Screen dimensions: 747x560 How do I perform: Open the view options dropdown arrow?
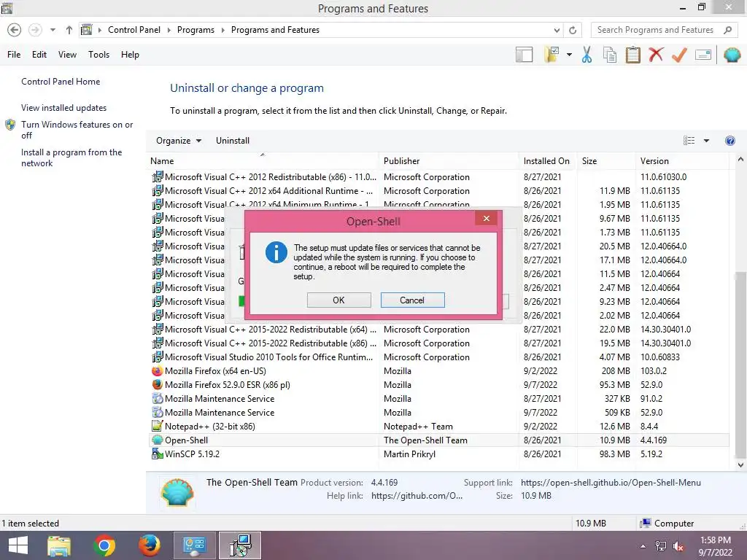(x=706, y=141)
